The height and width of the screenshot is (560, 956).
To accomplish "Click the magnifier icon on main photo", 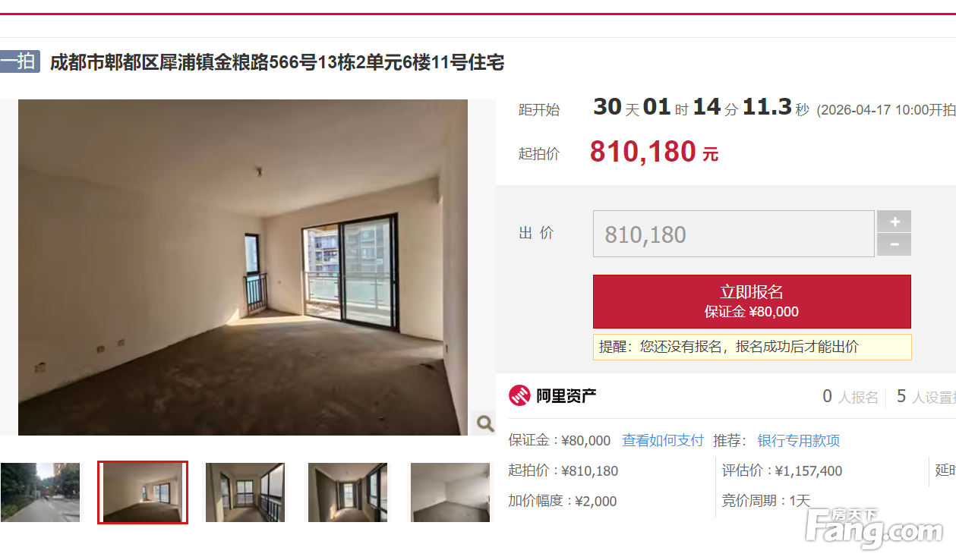I will (x=484, y=423).
